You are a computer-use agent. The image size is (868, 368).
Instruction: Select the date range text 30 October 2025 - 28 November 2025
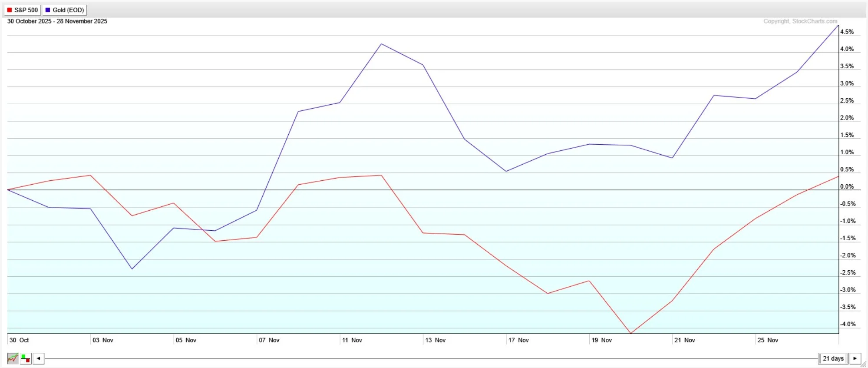pos(57,21)
